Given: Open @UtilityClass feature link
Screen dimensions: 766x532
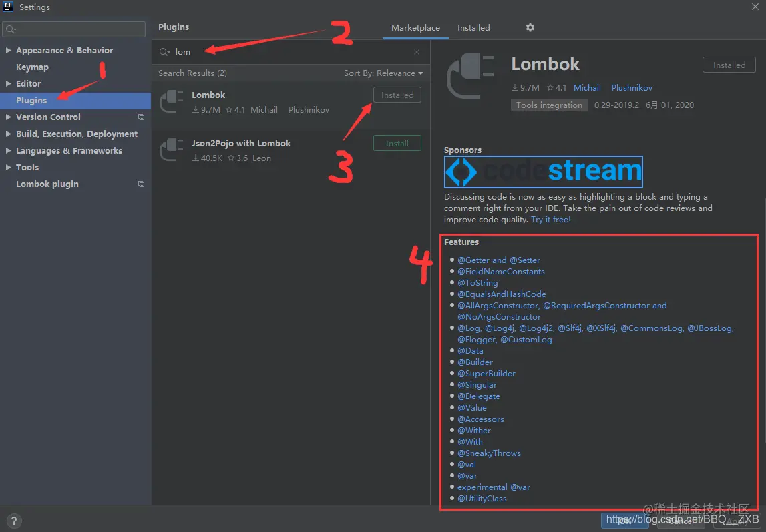Looking at the screenshot, I should (x=482, y=499).
